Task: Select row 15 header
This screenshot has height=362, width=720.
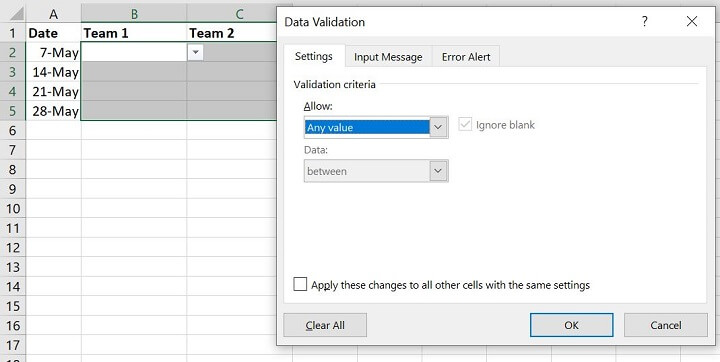Action: pos(12,306)
